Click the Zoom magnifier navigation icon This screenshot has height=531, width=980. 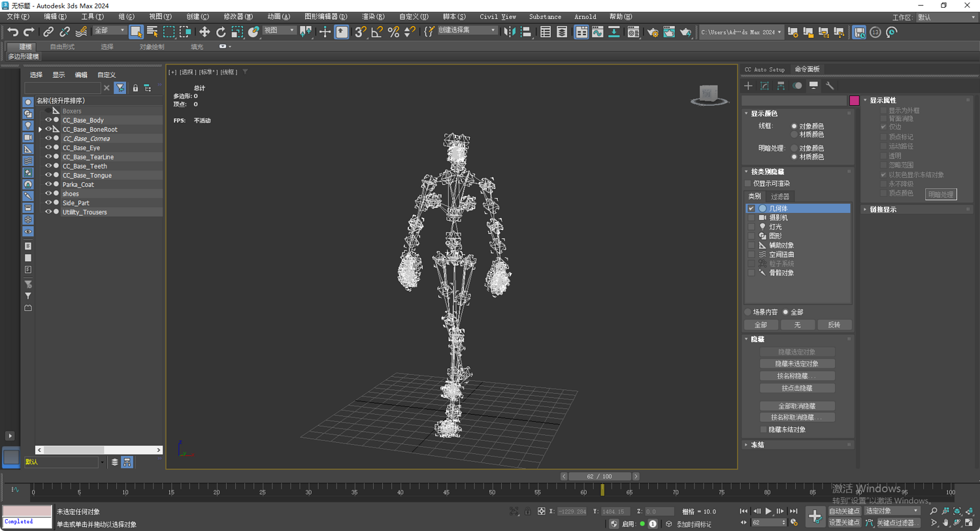(934, 511)
